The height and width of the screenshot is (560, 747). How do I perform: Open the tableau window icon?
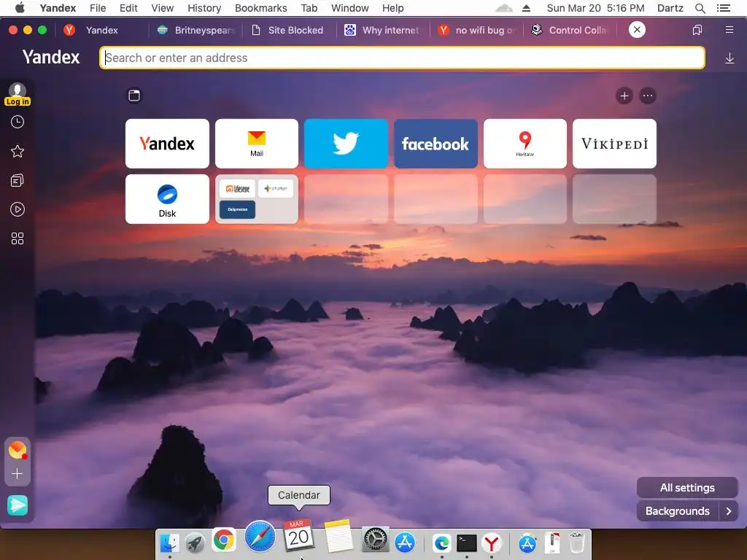134,96
